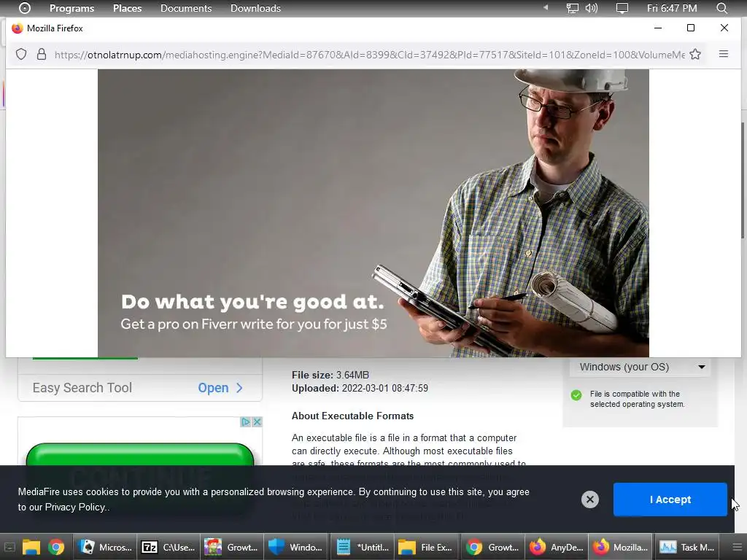Open the Firefox hamburger application menu

tap(723, 54)
